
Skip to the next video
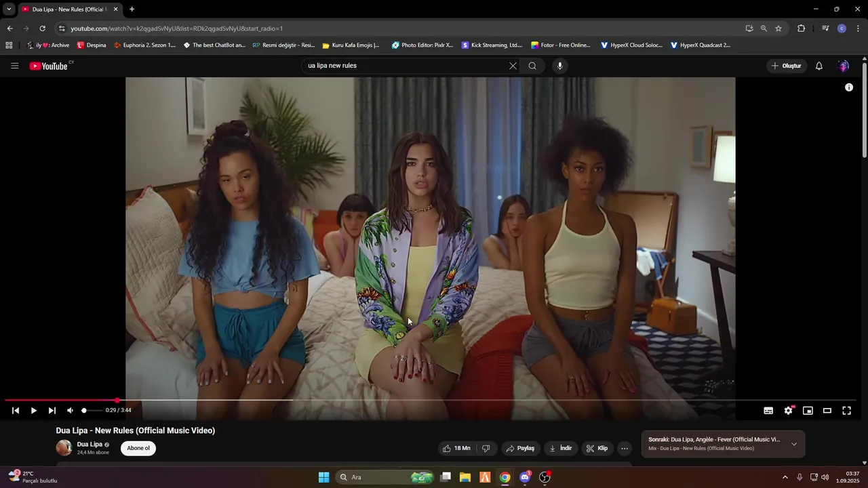52,410
